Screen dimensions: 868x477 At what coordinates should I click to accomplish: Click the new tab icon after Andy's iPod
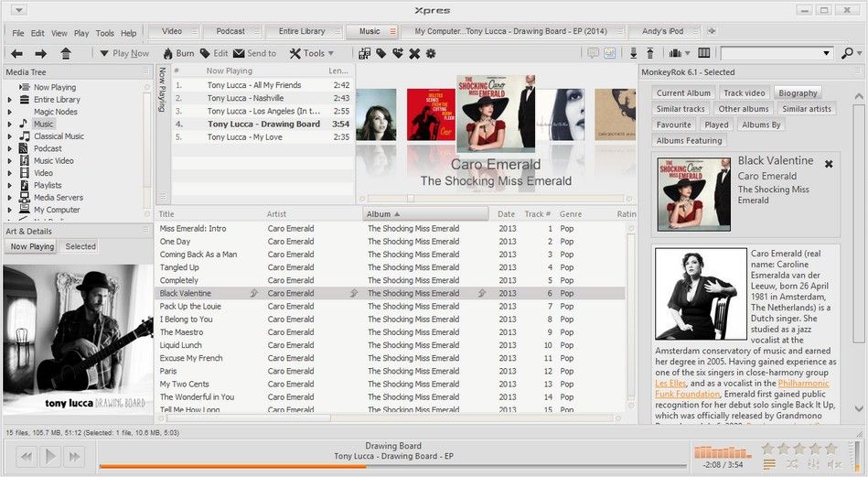[712, 31]
